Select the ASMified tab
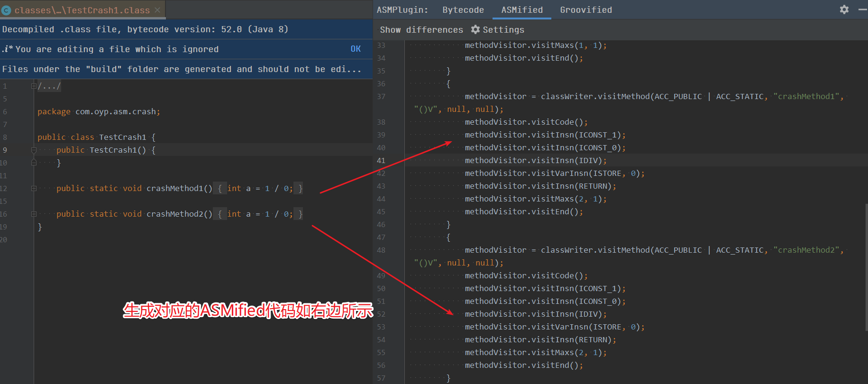Viewport: 868px width, 384px height. click(522, 10)
